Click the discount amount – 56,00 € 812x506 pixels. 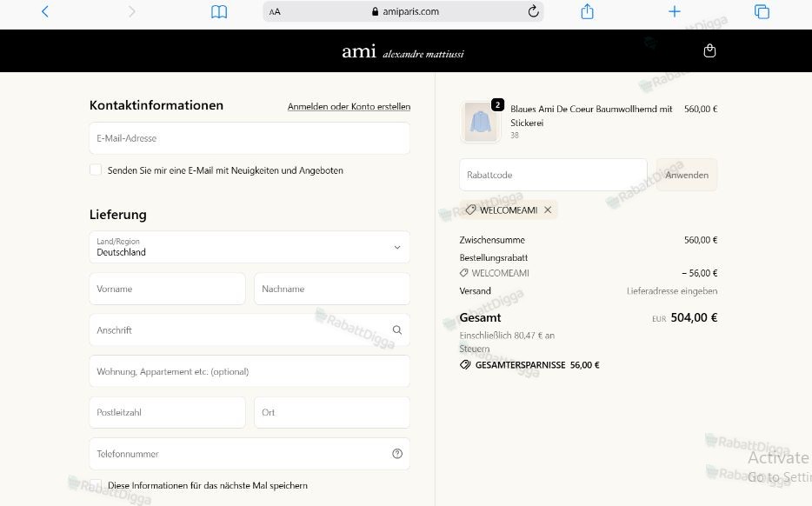(700, 273)
